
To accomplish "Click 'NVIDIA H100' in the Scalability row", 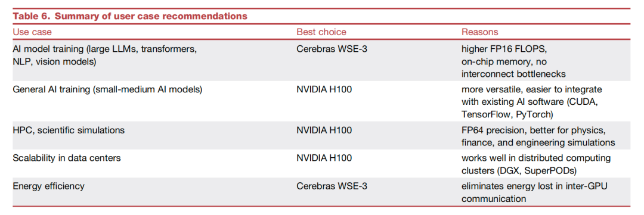I will click(x=324, y=158).
